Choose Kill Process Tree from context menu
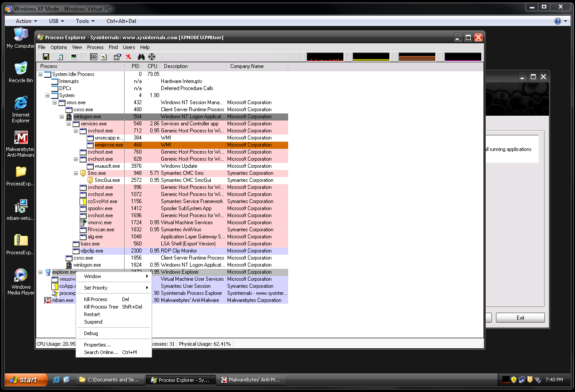Viewport: 575px width, 392px height. 101,307
